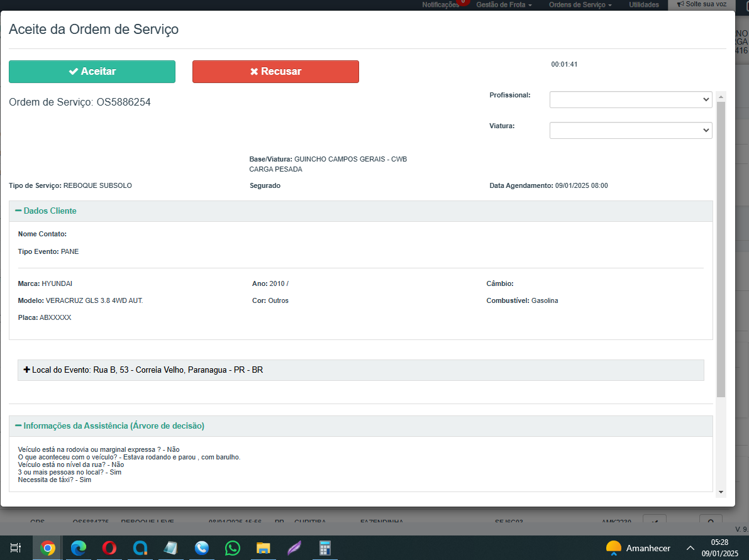This screenshot has height=560, width=749.
Task: Open File Explorer from taskbar
Action: (263, 548)
